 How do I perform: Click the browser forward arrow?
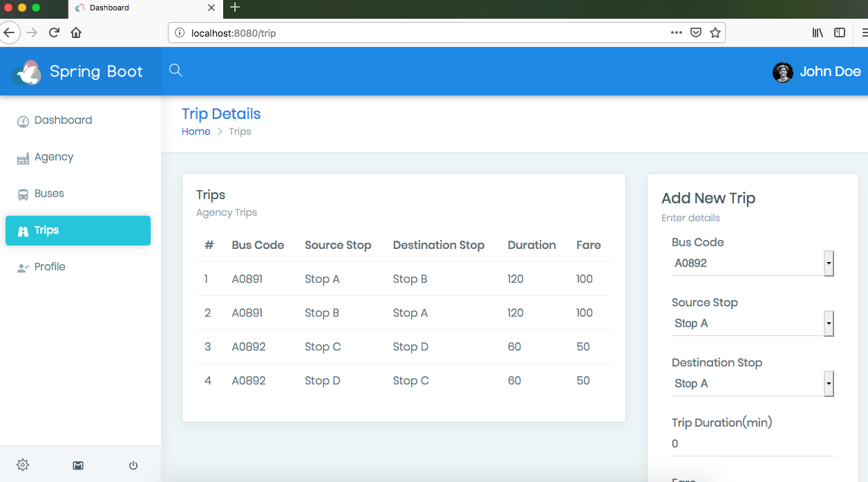click(x=32, y=33)
